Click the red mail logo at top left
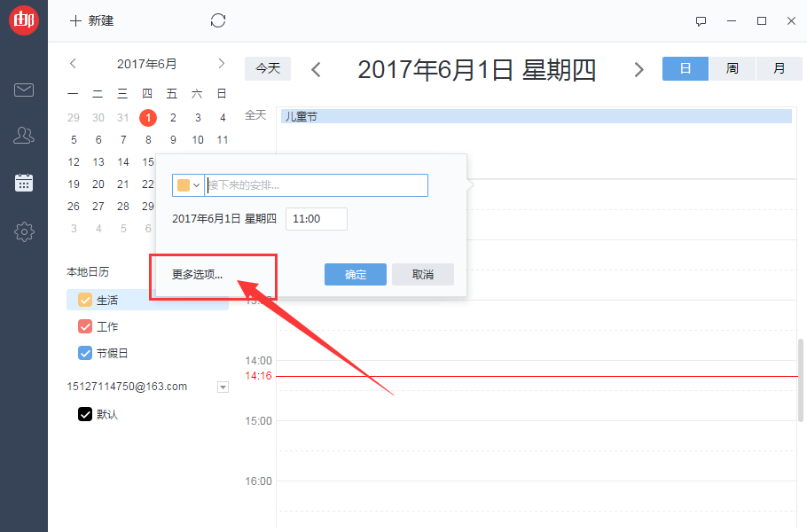The width and height of the screenshot is (807, 532). (24, 20)
